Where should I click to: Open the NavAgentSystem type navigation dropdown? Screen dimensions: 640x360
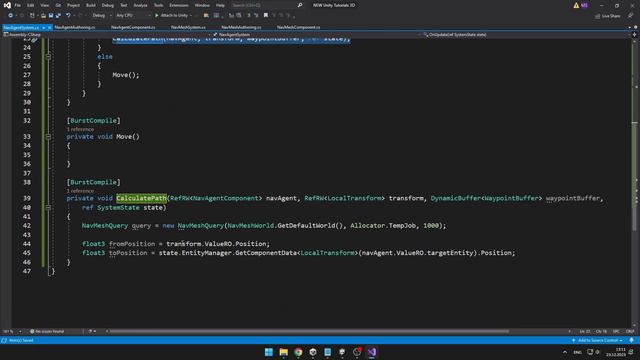316,35
